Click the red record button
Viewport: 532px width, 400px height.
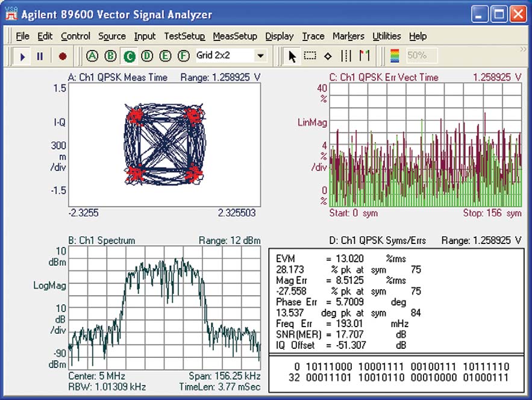(63, 56)
